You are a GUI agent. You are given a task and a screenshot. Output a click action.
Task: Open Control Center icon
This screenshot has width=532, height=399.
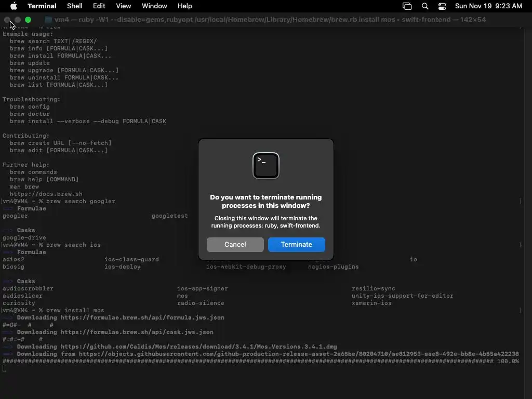point(442,6)
